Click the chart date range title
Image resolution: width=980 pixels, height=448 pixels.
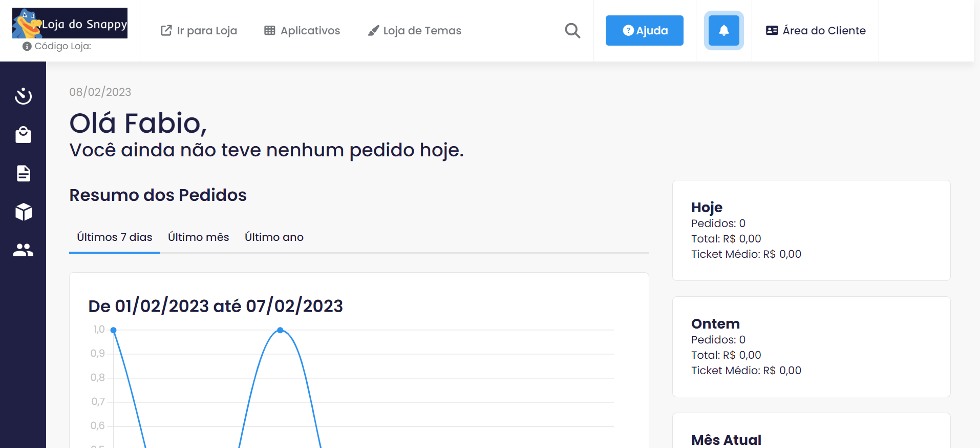[216, 306]
